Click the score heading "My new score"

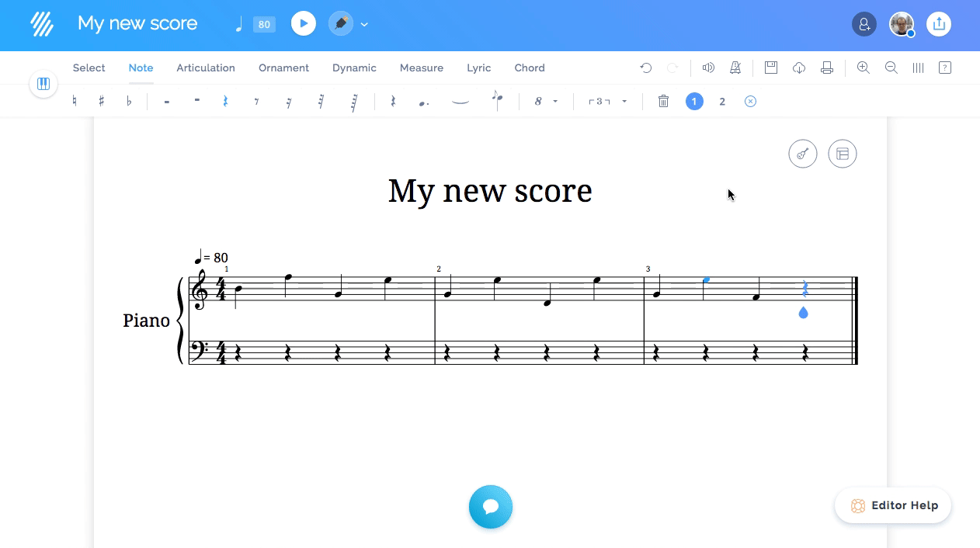click(490, 190)
